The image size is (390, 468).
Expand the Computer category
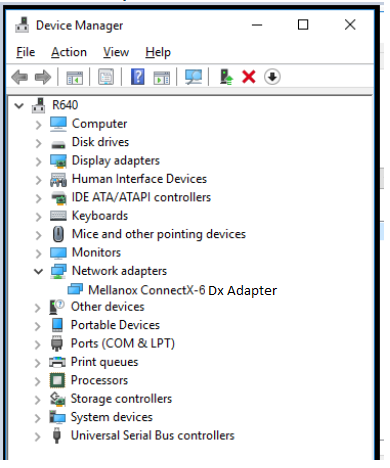point(38,125)
